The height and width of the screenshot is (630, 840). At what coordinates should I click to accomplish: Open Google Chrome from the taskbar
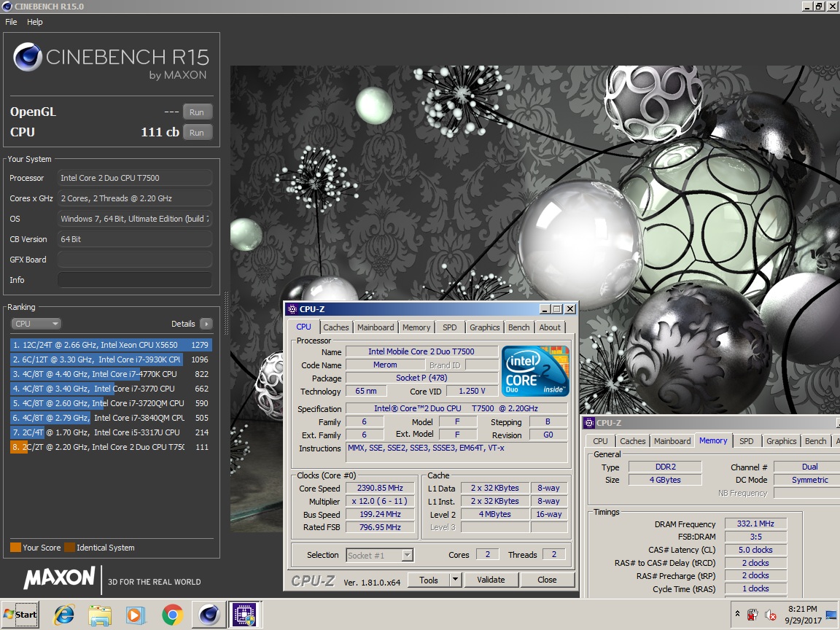click(173, 615)
